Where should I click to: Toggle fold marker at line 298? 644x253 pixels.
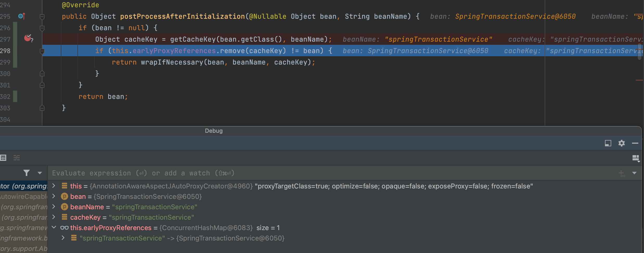pyautogui.click(x=42, y=51)
